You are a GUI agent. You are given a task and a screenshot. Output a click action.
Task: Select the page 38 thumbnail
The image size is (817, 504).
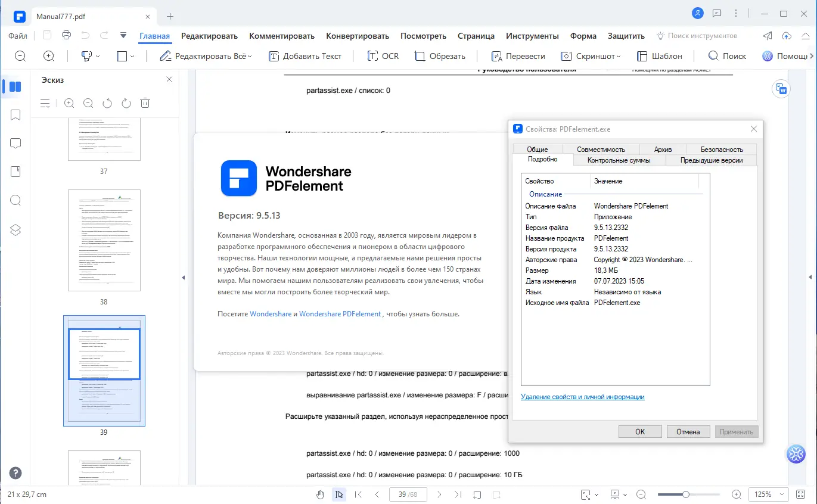point(104,240)
